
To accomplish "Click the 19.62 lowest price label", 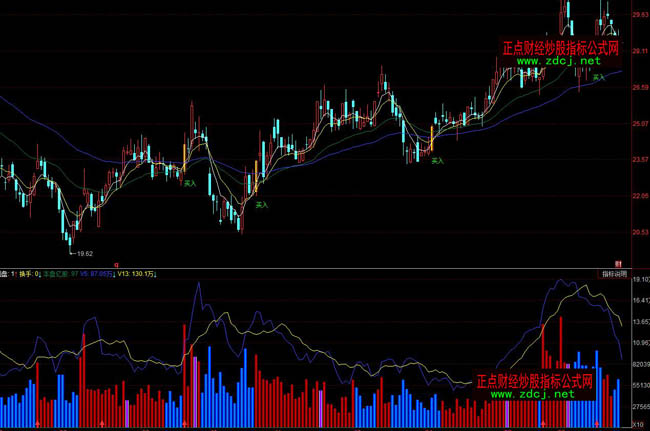I will click(x=84, y=253).
